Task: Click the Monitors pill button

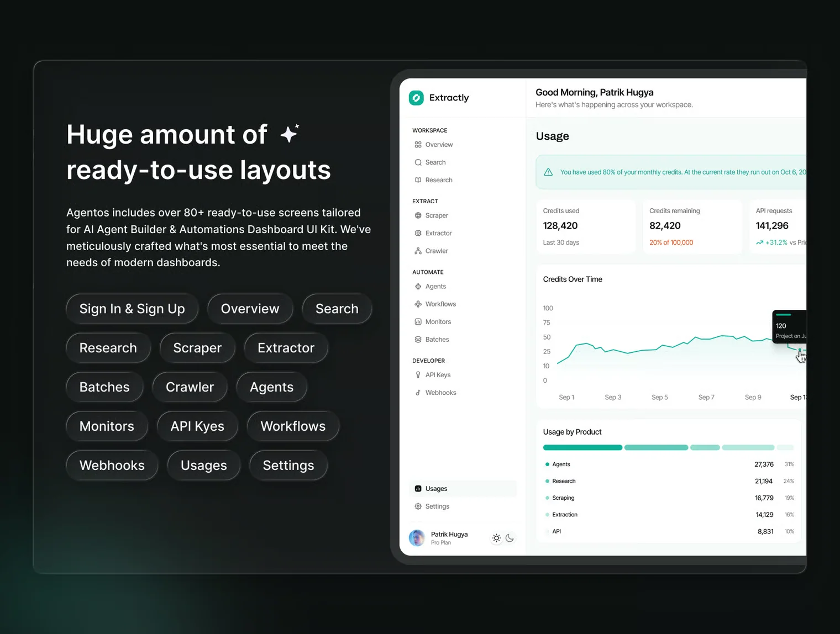Action: tap(107, 426)
